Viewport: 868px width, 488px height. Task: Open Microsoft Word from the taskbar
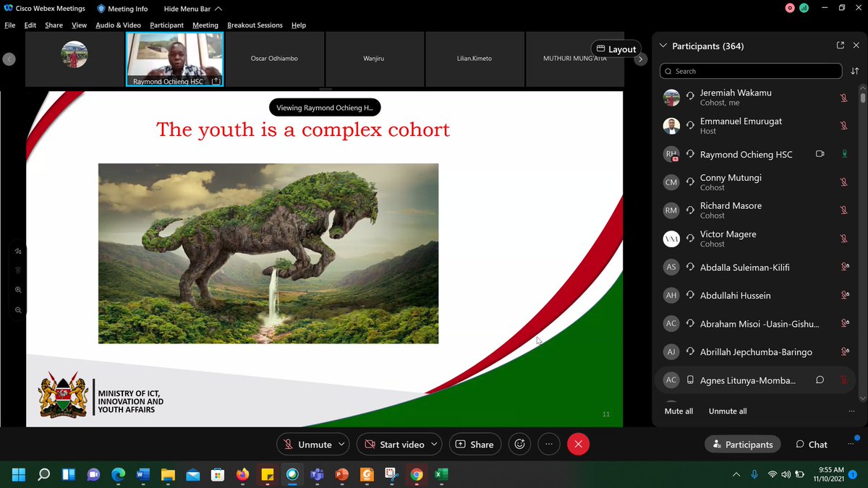tap(142, 474)
